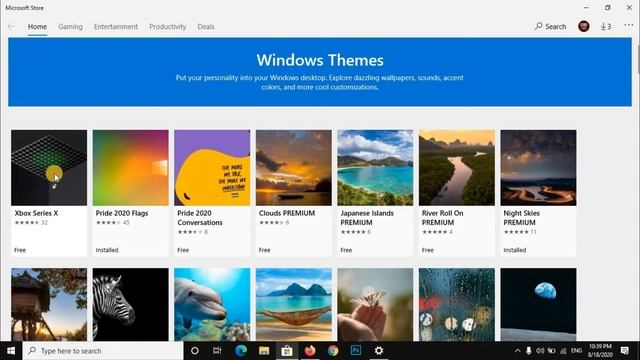
Task: Open the See more three-dots menu
Action: pyautogui.click(x=629, y=25)
